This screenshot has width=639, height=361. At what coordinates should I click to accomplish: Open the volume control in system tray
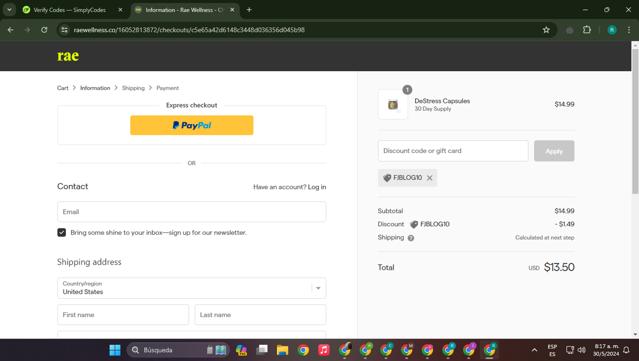coord(582,350)
